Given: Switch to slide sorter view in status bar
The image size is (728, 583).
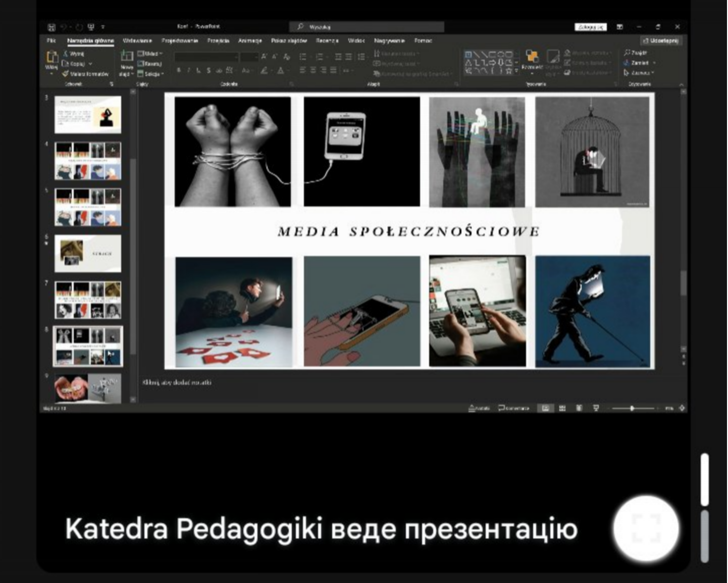Looking at the screenshot, I should pyautogui.click(x=562, y=408).
